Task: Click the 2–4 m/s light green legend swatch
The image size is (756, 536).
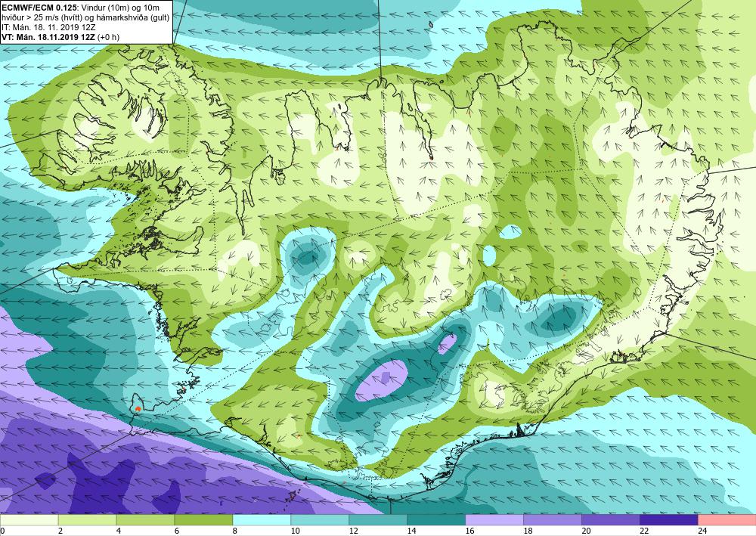Action: coord(87,520)
